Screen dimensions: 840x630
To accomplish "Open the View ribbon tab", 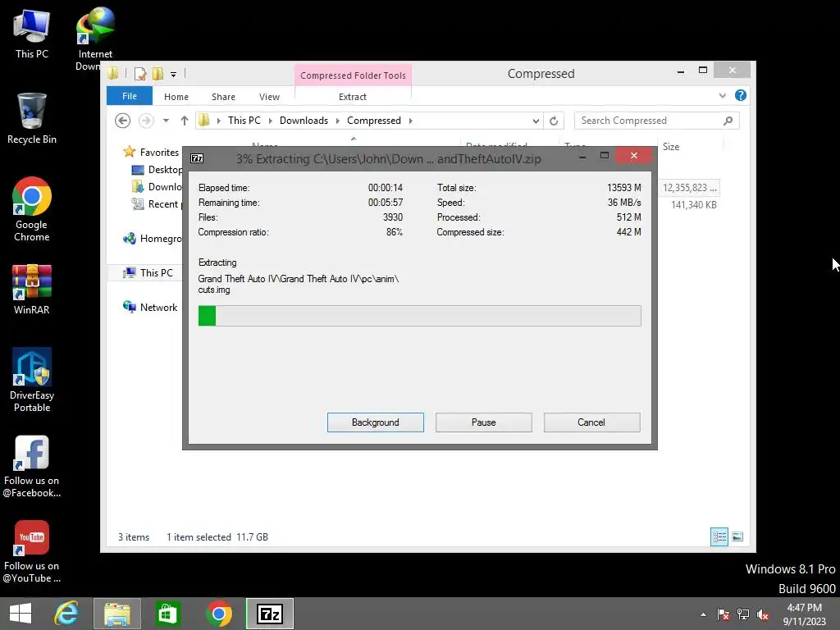I will [269, 97].
